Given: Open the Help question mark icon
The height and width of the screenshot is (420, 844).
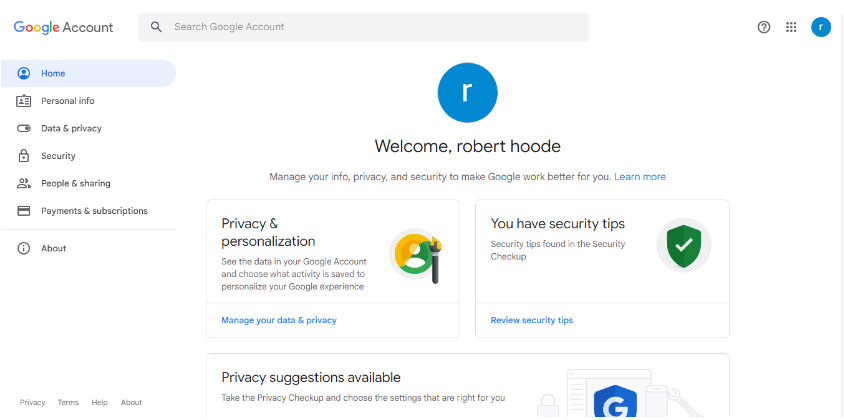Looking at the screenshot, I should pyautogui.click(x=764, y=27).
